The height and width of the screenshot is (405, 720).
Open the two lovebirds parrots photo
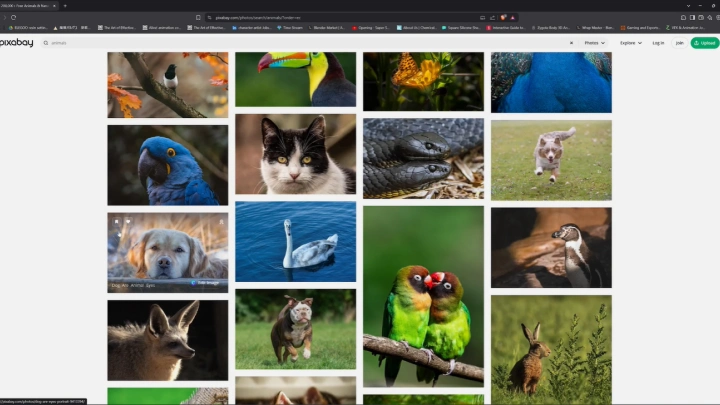click(423, 297)
